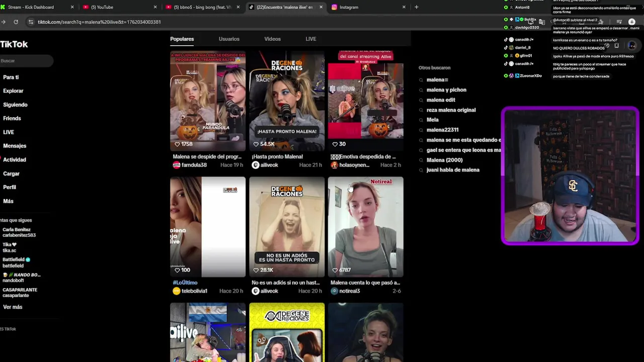Screen dimensions: 644x362
Task: Switch to the (5) YouTube browser tab
Action: pos(119,7)
